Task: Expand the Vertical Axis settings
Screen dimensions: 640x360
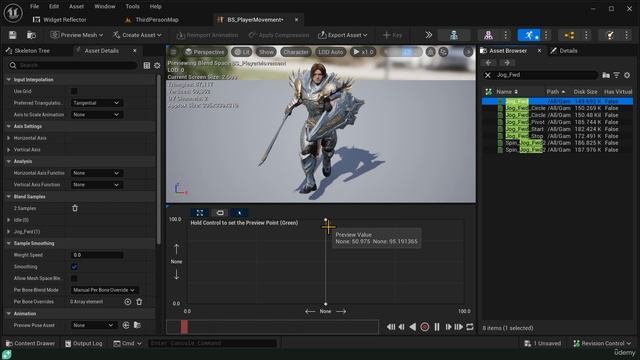Action: point(9,150)
